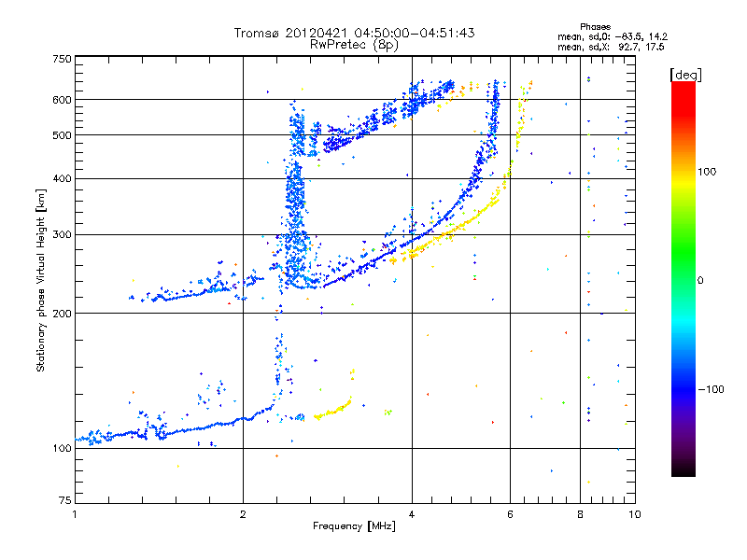This screenshot has height=560, width=747.
Task: Click the x-axis tick label '8'
Action: point(580,514)
